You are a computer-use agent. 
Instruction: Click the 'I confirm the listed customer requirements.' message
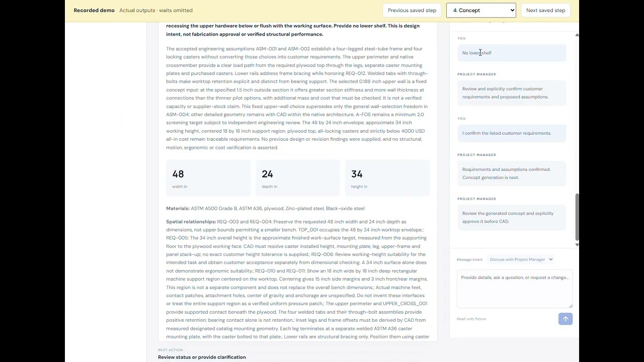coord(512,133)
